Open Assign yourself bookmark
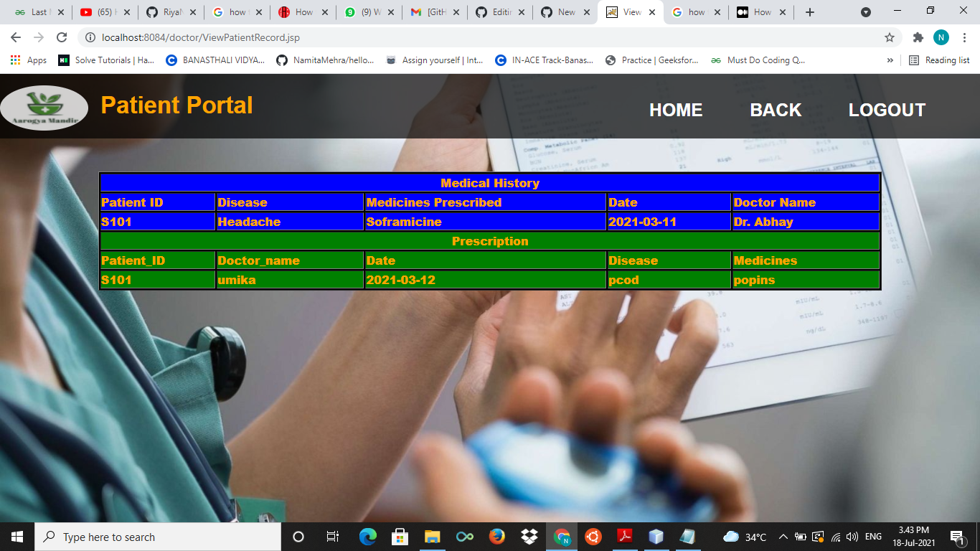 434,60
